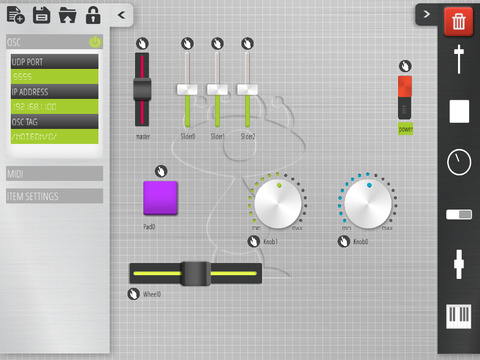Image resolution: width=480 pixels, height=360 pixels.
Task: Add a vertical fader from the right toolbar
Action: point(459,59)
